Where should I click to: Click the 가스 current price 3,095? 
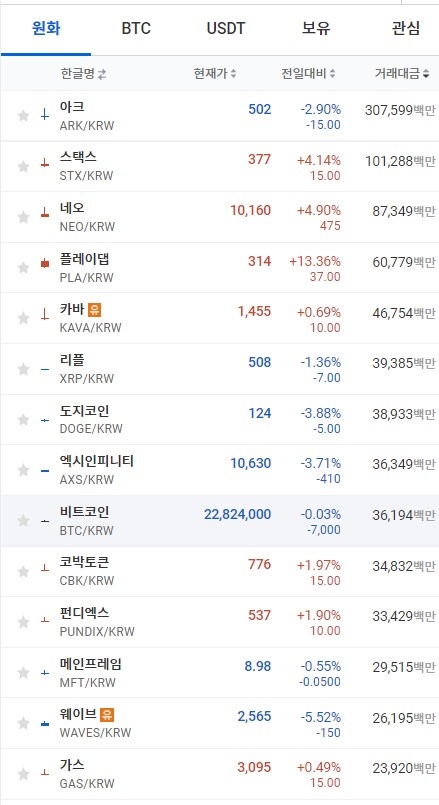click(x=254, y=768)
